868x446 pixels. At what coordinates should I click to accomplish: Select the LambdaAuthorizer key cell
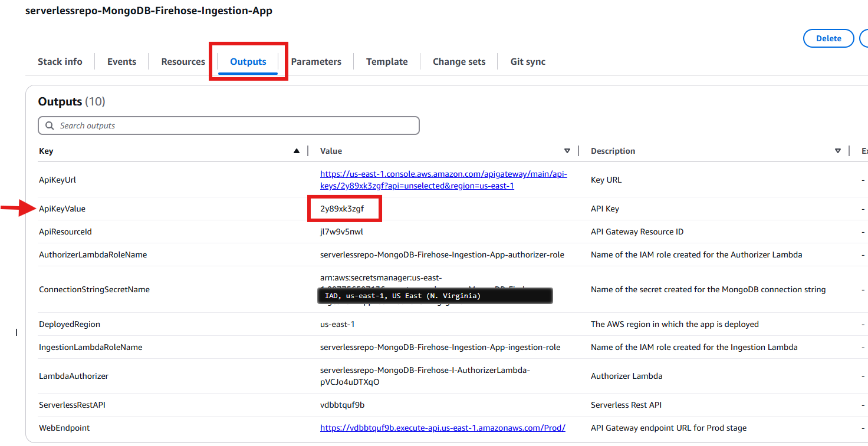point(74,376)
